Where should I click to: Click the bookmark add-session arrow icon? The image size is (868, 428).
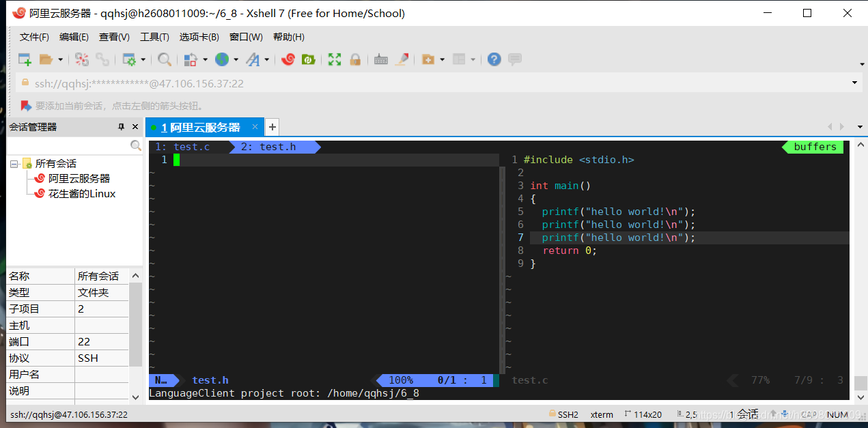coord(26,106)
